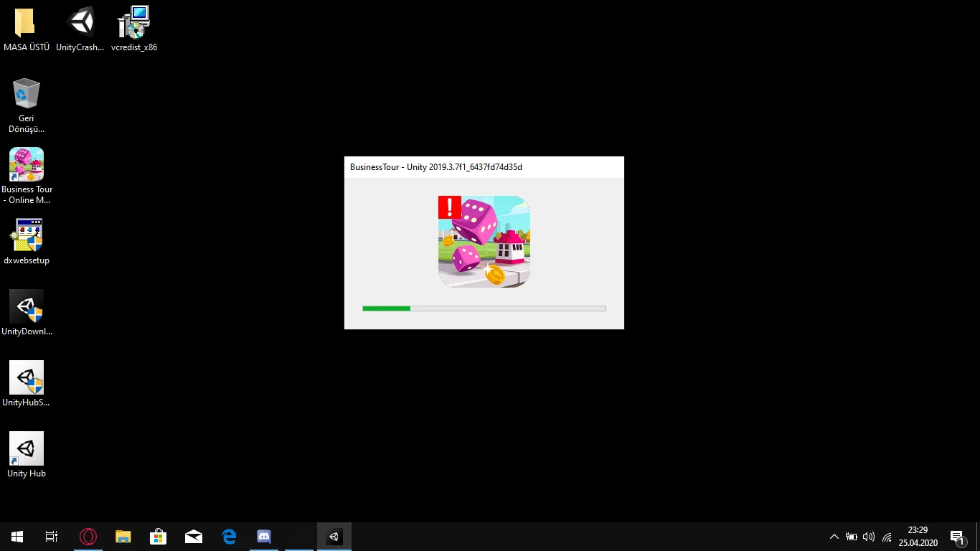The image size is (980, 551).
Task: Open File Explorer from the taskbar
Action: point(123,537)
